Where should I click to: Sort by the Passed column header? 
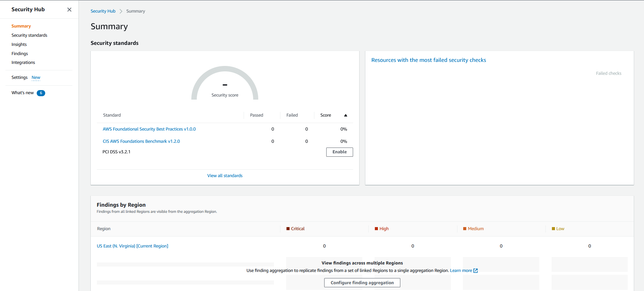[x=257, y=115]
